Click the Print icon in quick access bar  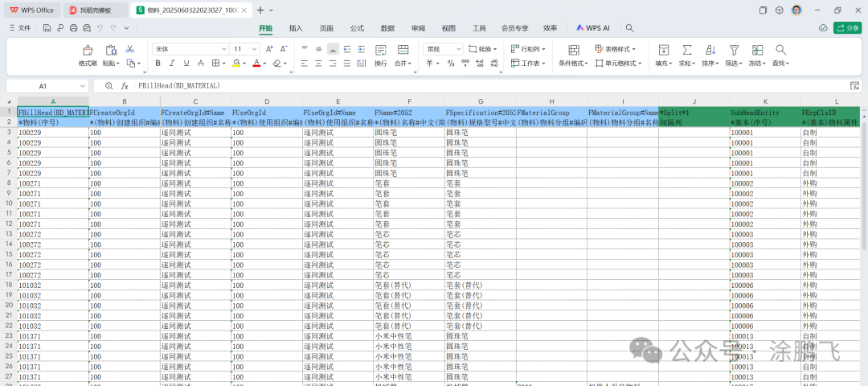(x=74, y=28)
